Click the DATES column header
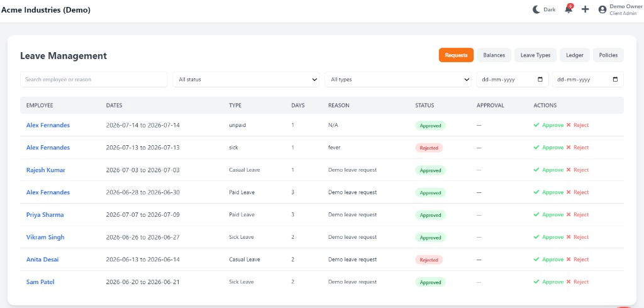This screenshot has width=644, height=308. [114, 106]
